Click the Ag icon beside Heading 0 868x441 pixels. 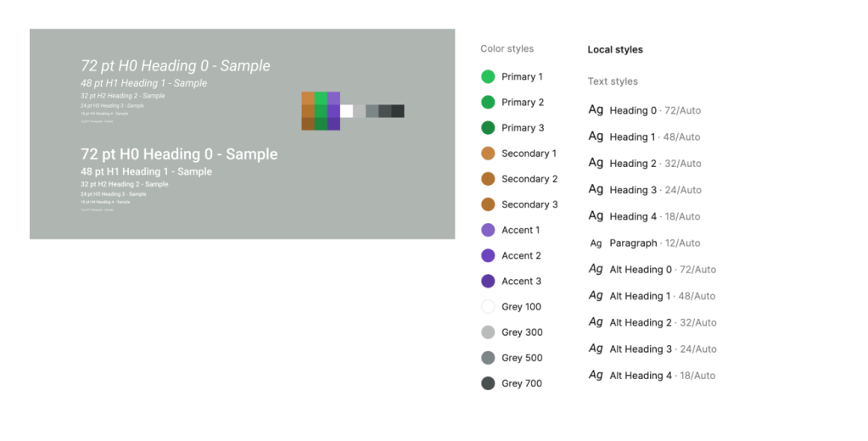pyautogui.click(x=596, y=110)
